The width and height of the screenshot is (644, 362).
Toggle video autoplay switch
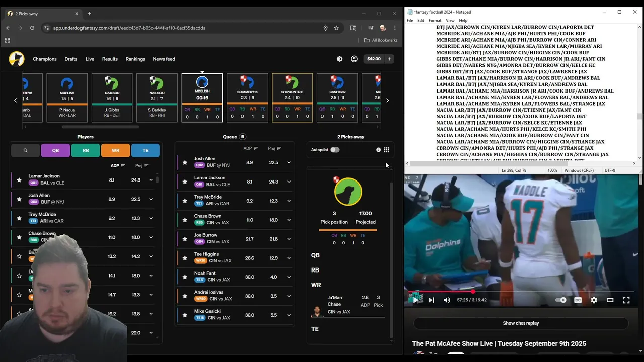[x=561, y=300]
